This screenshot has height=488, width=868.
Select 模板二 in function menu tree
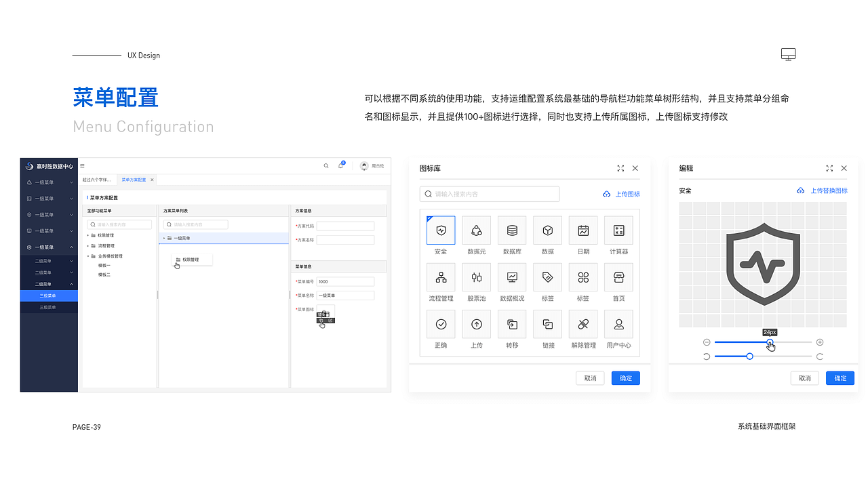pyautogui.click(x=104, y=274)
